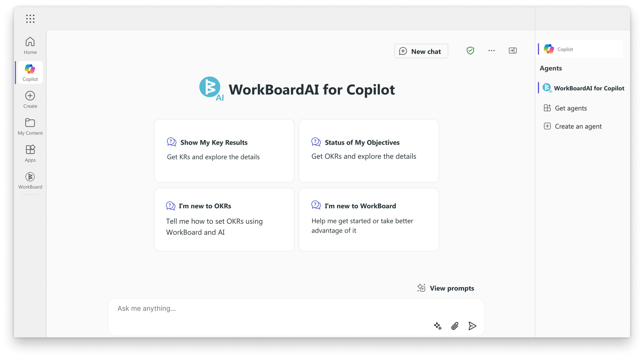This screenshot has width=644, height=358.
Task: Click the green shield protection icon
Action: (x=470, y=50)
